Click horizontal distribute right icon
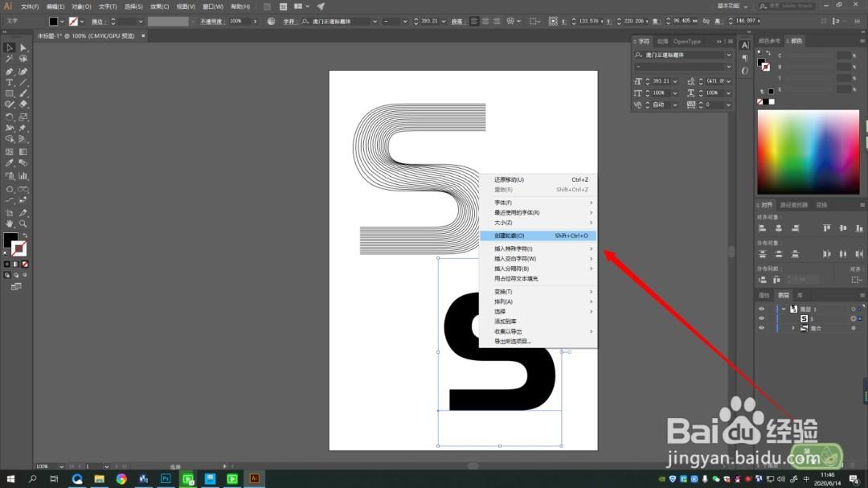 click(859, 254)
